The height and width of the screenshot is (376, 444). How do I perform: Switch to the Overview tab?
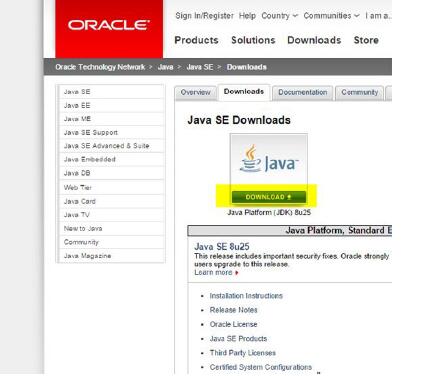point(195,93)
